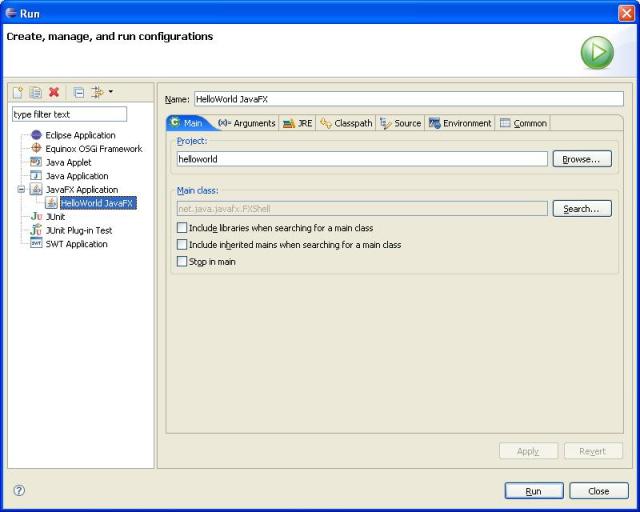
Task: Switch to the Source tab
Action: [400, 123]
